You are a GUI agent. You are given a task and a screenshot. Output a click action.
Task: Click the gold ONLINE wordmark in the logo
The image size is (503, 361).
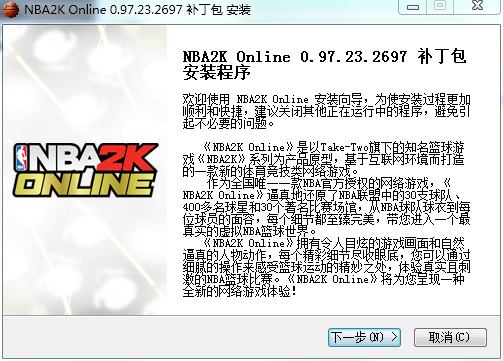click(x=84, y=185)
